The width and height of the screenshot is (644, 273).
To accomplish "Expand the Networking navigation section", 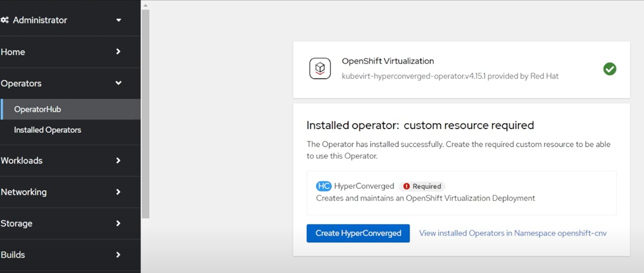I will 70,192.
